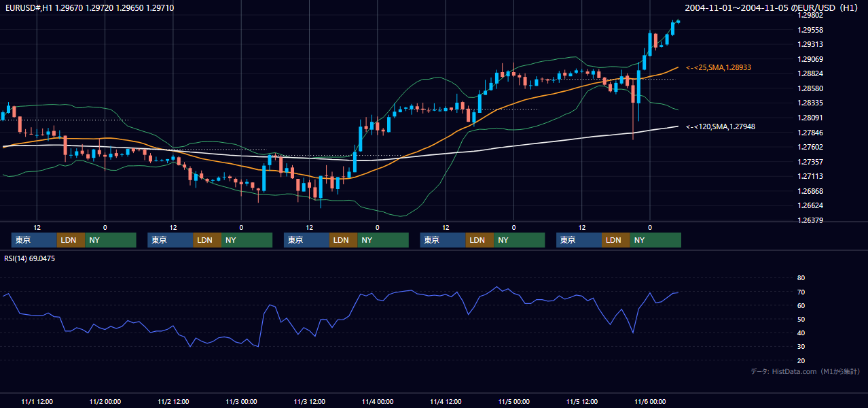Click the 1.26379 price axis value
The image size is (868, 408).
point(810,220)
